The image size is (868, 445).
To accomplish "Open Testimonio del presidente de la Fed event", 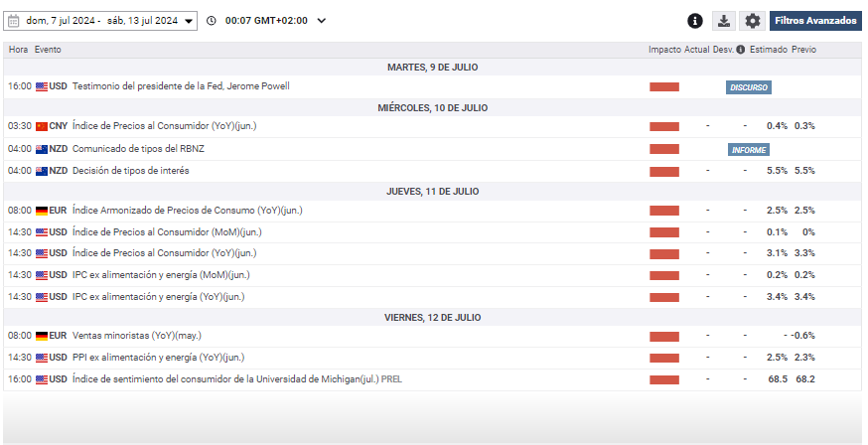I will 181,86.
